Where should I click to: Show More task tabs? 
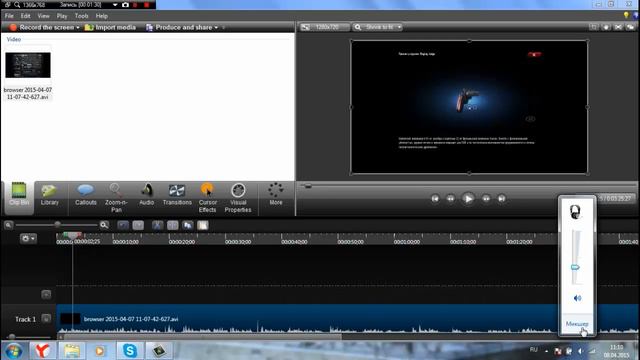pos(276,194)
